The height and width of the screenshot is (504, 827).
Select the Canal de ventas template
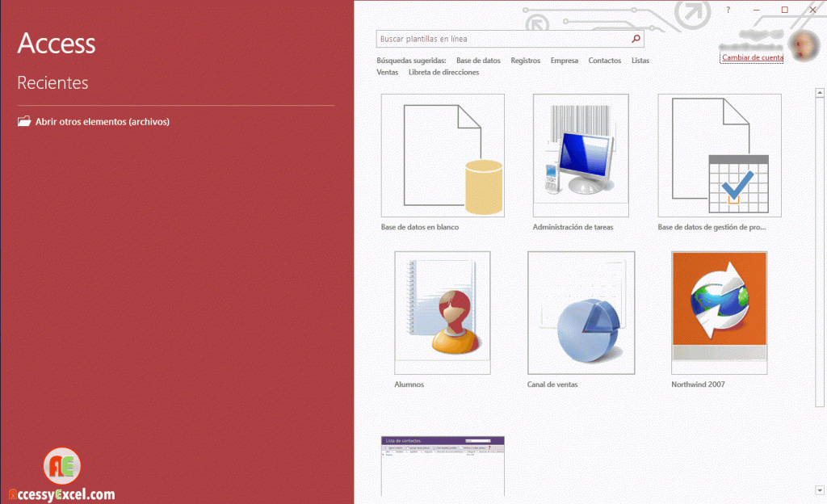pyautogui.click(x=581, y=313)
